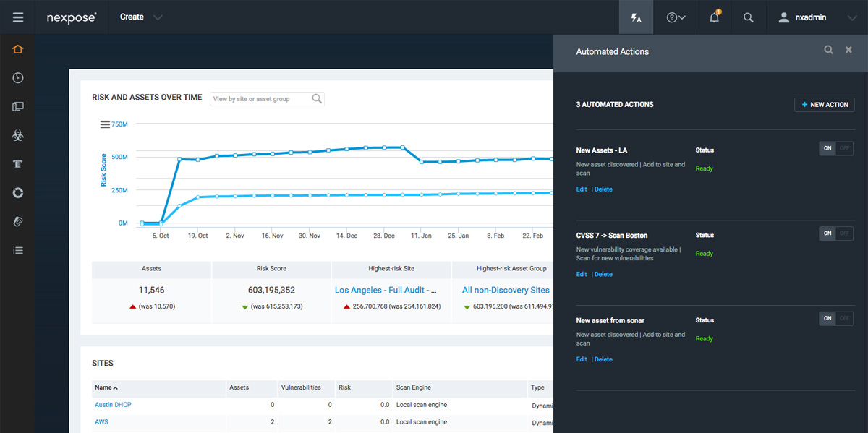Open the help dropdown menu
The image size is (868, 433).
[676, 17]
